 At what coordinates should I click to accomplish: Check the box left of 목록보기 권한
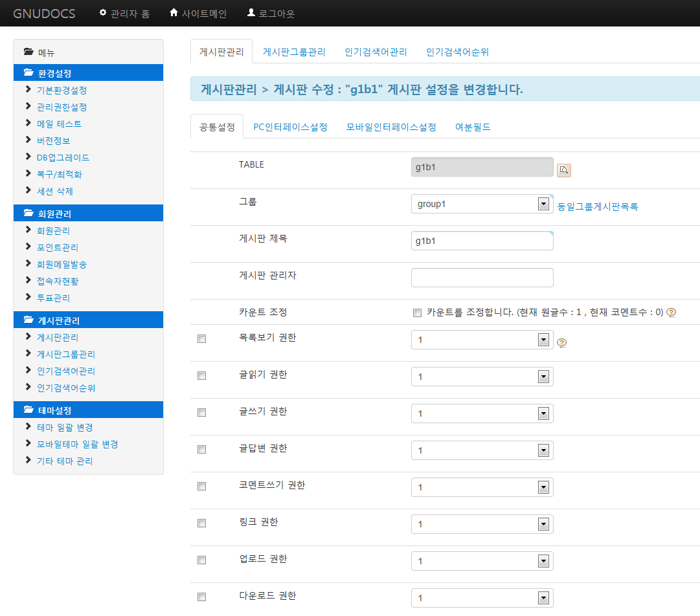tap(201, 338)
